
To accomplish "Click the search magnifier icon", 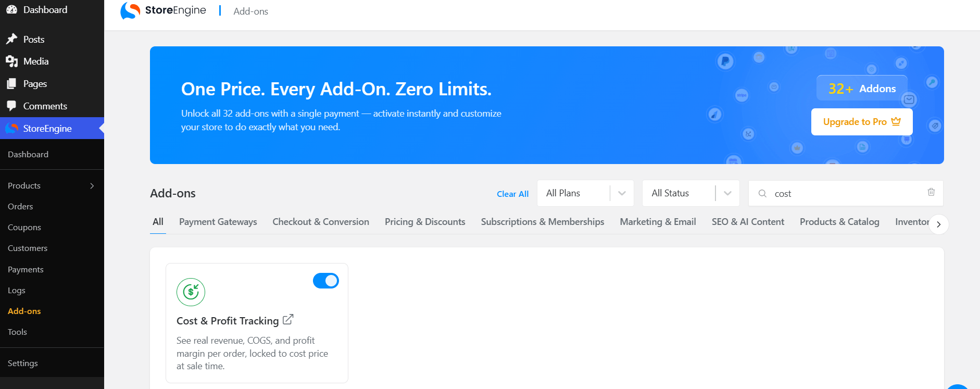I will (762, 193).
